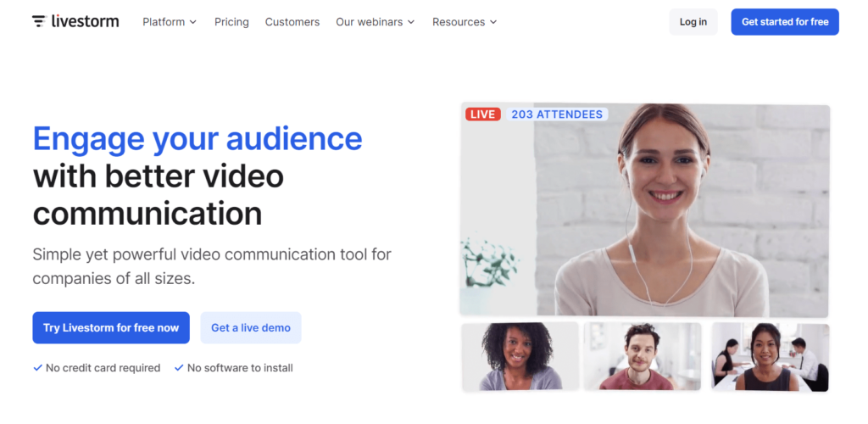The height and width of the screenshot is (424, 868).
Task: Expand the Resources dropdown menu
Action: click(465, 22)
